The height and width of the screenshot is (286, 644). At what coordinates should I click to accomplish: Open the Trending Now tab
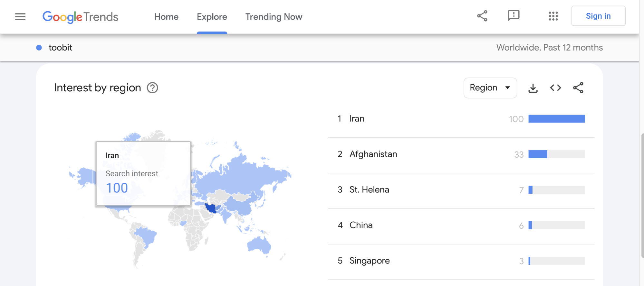click(x=274, y=17)
